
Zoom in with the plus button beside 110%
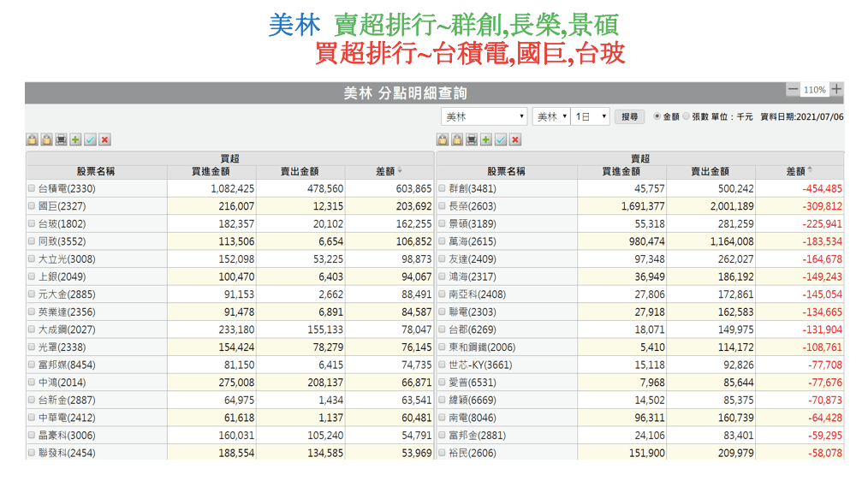click(x=836, y=89)
